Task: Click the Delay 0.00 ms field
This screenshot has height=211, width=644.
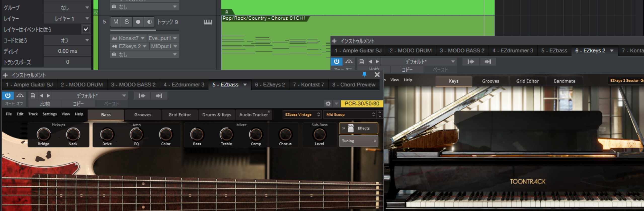Action: coord(67,51)
